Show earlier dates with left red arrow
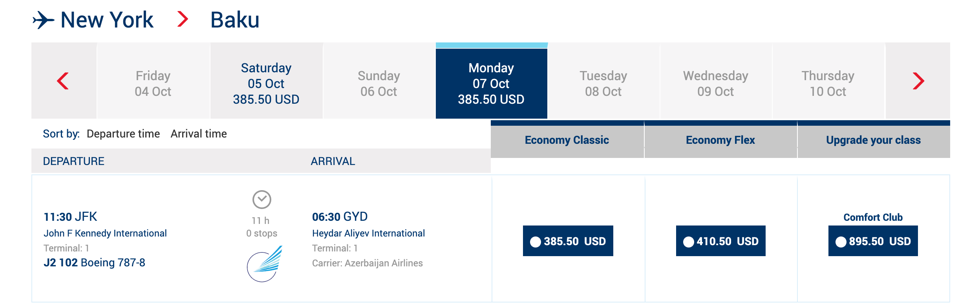Image resolution: width=980 pixels, height=308 pixels. coord(63,81)
